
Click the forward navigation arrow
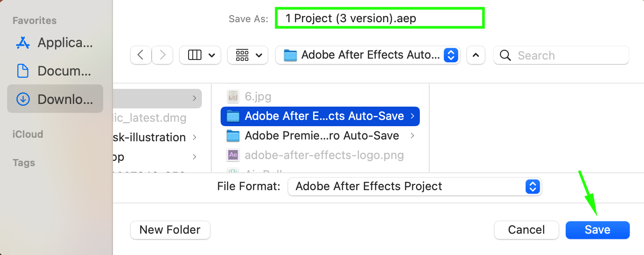[x=162, y=55]
